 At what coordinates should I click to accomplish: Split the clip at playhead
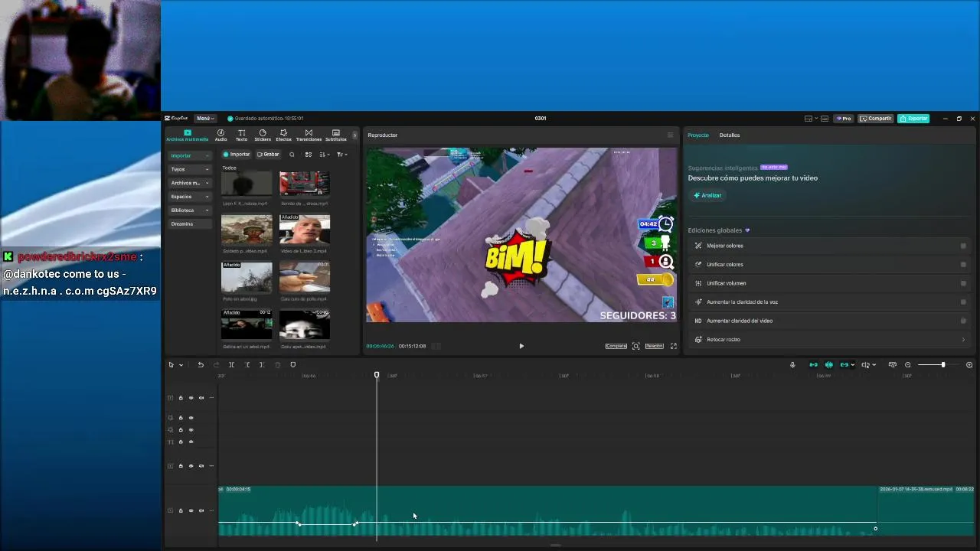[x=231, y=365]
